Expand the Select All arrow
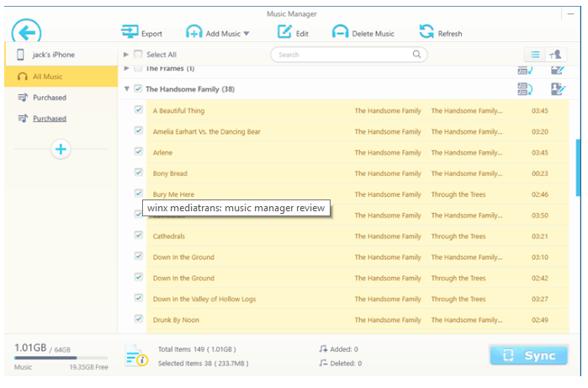The image size is (588, 388). pos(126,55)
